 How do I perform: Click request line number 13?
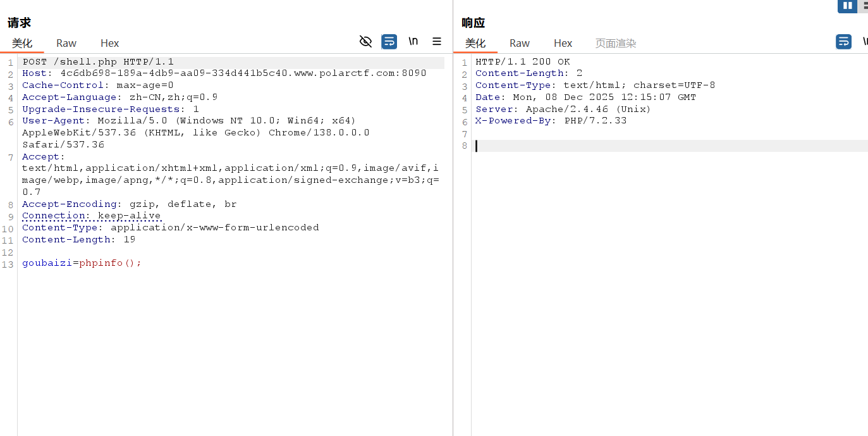pyautogui.click(x=8, y=265)
